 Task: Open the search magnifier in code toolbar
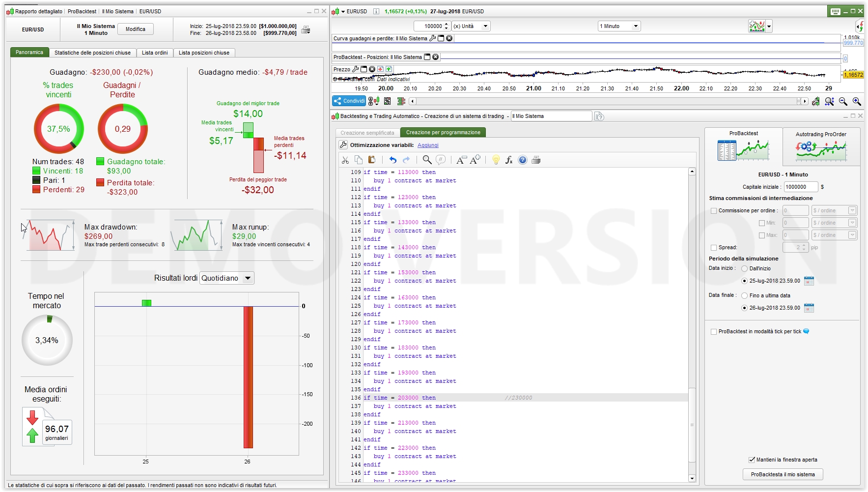coord(427,160)
